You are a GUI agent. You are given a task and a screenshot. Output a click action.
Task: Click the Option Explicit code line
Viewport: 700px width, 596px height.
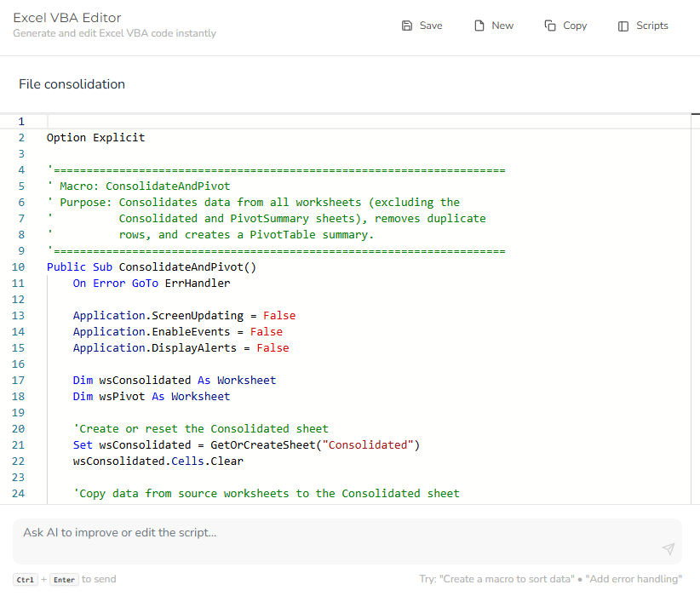pos(96,138)
